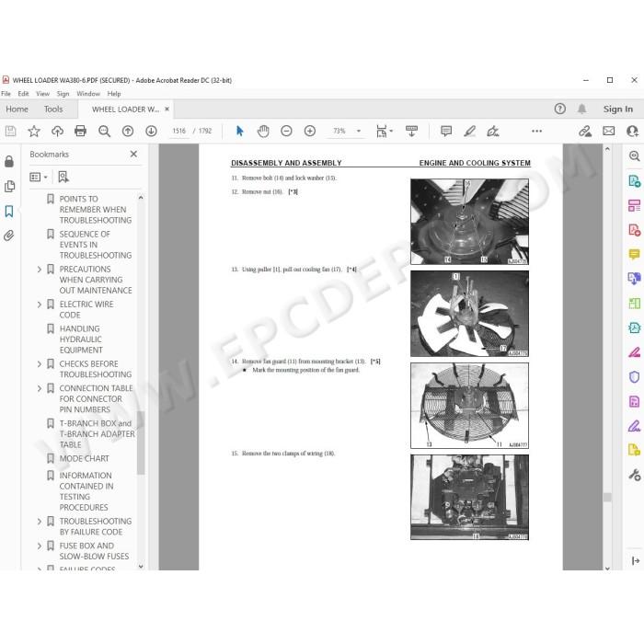Image resolution: width=644 pixels, height=644 pixels.
Task: Open More Tools wrench in right pane
Action: click(634, 476)
